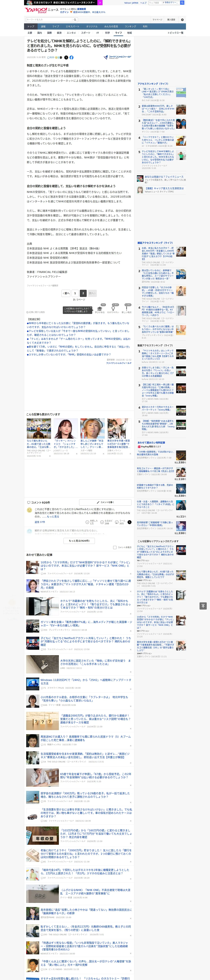
Task: Go to previous page with 前へ button
Action: coord(66,293)
